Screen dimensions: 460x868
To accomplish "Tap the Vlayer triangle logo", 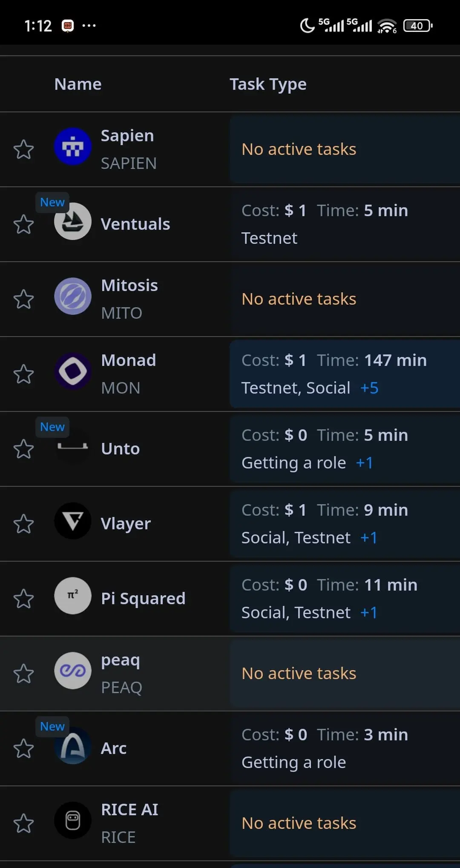I will click(73, 521).
